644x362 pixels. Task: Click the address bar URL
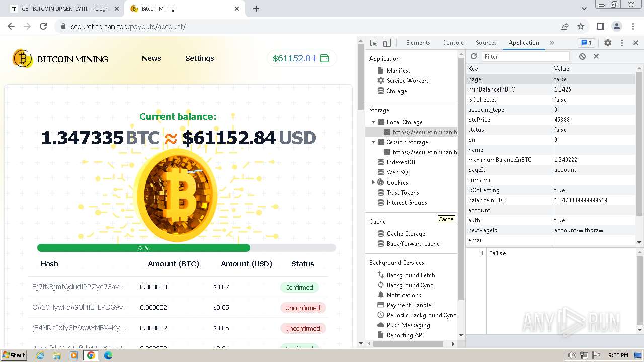pos(128,26)
